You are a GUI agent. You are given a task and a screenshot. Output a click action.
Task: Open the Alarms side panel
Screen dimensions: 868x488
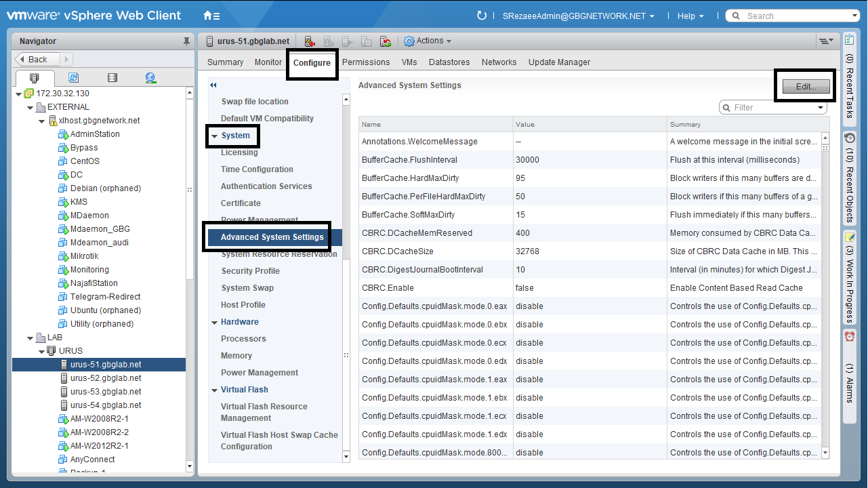[850, 369]
